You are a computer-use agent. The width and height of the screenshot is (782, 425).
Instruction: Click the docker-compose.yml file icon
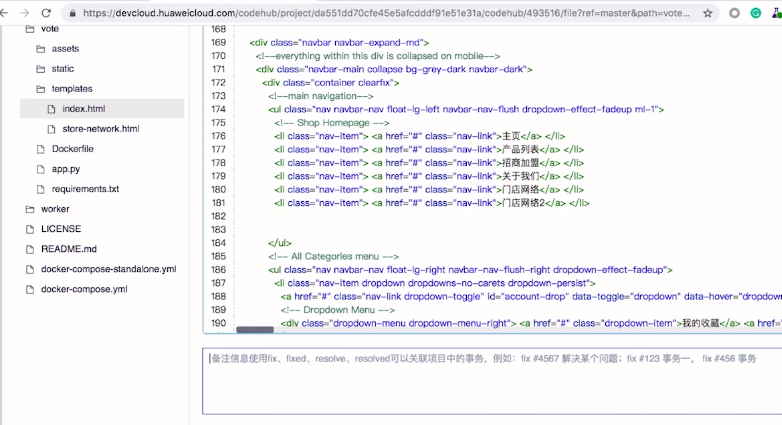click(x=30, y=289)
